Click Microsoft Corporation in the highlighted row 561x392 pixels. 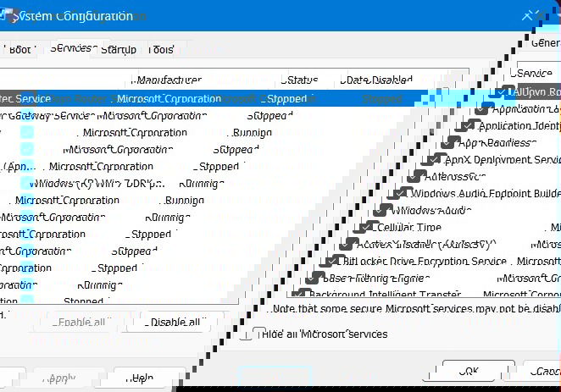pyautogui.click(x=169, y=98)
